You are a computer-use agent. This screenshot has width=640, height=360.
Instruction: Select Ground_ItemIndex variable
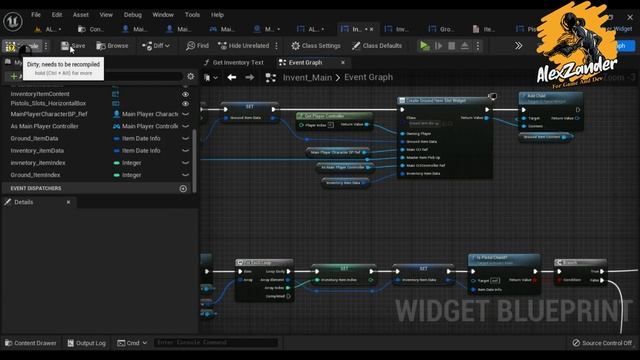35,175
